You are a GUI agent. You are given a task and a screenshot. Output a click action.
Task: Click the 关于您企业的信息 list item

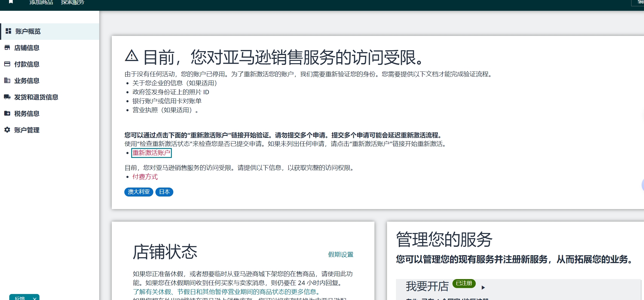coord(175,83)
